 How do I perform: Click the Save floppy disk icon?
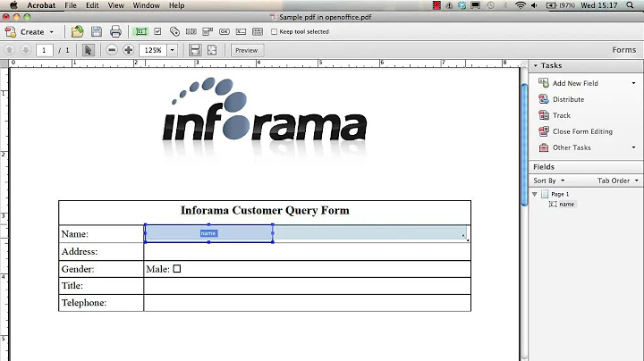tap(97, 31)
